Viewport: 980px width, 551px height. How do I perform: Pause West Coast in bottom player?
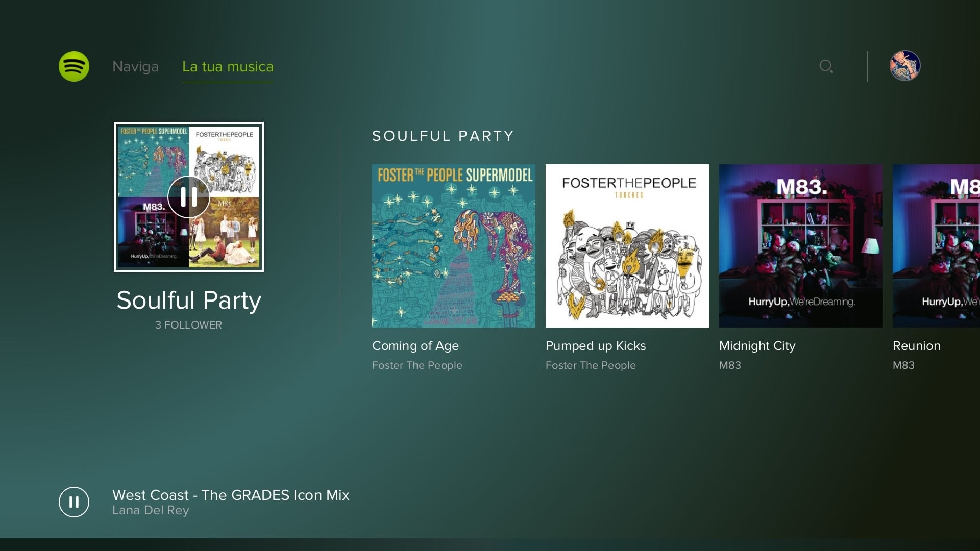click(x=74, y=502)
